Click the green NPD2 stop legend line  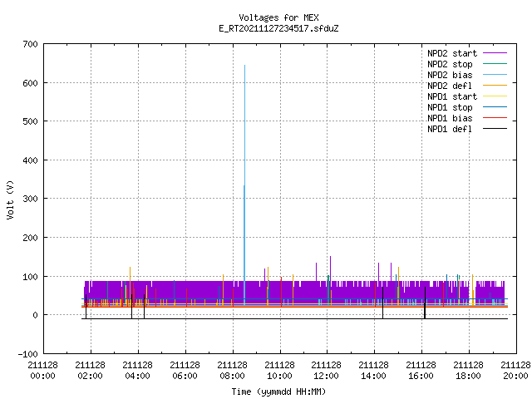tap(495, 63)
